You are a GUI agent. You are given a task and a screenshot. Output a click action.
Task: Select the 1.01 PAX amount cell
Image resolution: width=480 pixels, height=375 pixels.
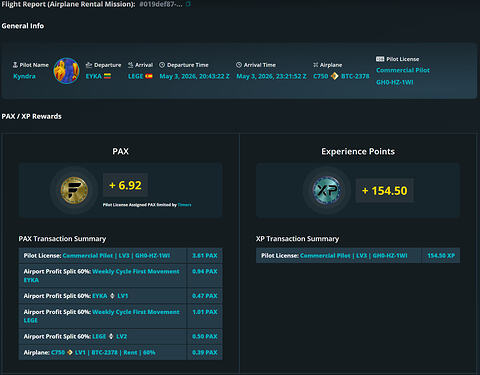coord(205,316)
